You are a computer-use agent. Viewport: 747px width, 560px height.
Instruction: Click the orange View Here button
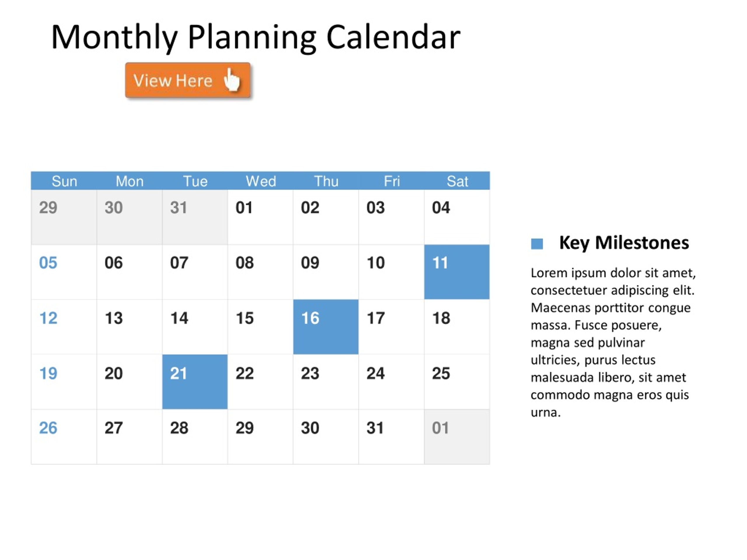point(188,80)
